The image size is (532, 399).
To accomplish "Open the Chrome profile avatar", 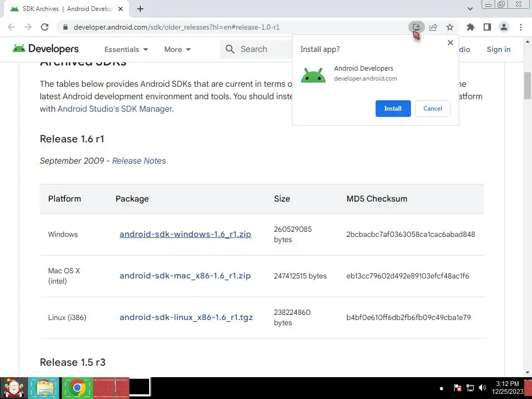I will click(x=504, y=27).
